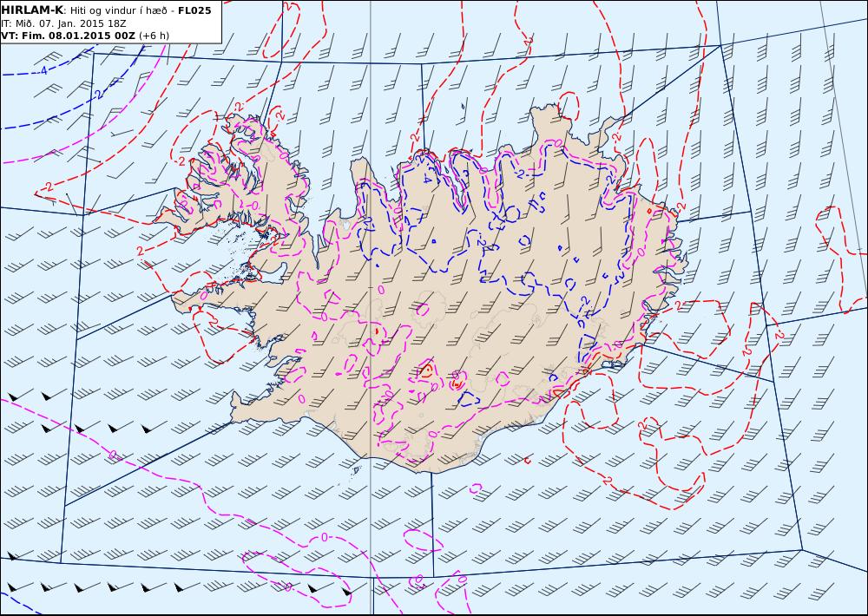Click the FL025 flight level label

pos(194,10)
